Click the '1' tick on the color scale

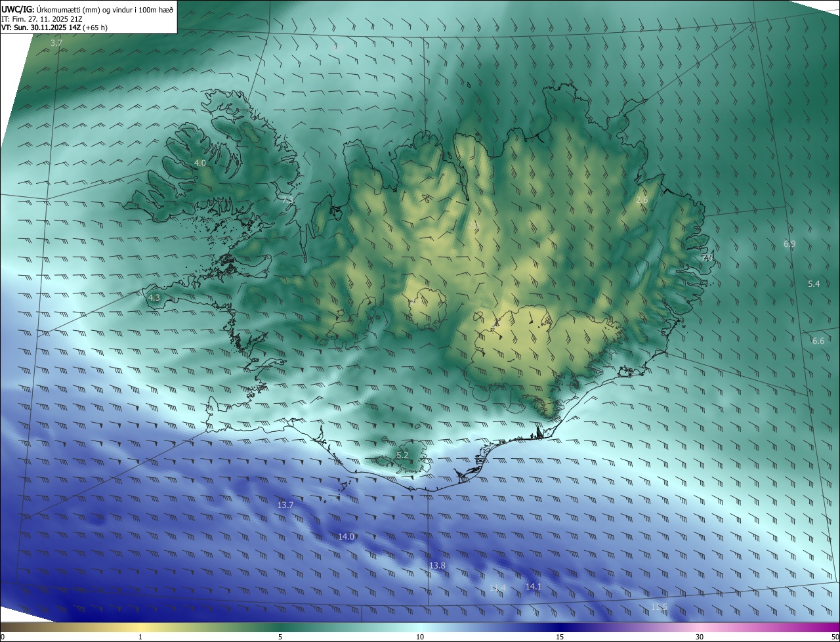click(x=140, y=637)
